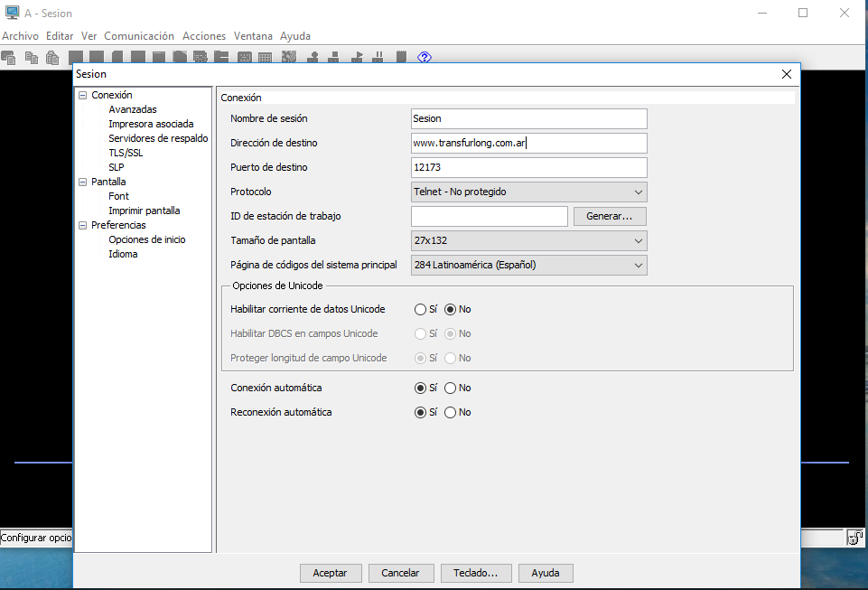The image size is (868, 590).
Task: Click the Aceptar button
Action: coord(331,573)
